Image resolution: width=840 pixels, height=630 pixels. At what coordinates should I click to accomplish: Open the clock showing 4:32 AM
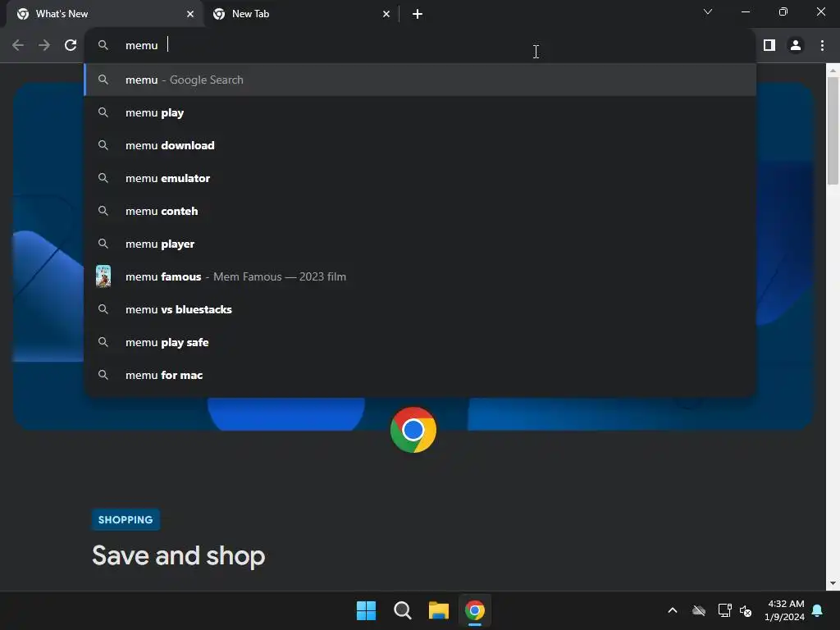[x=785, y=610]
